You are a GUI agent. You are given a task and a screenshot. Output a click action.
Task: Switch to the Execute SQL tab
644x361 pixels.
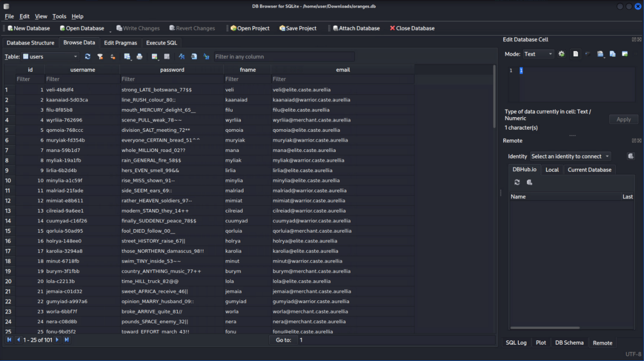click(x=161, y=43)
